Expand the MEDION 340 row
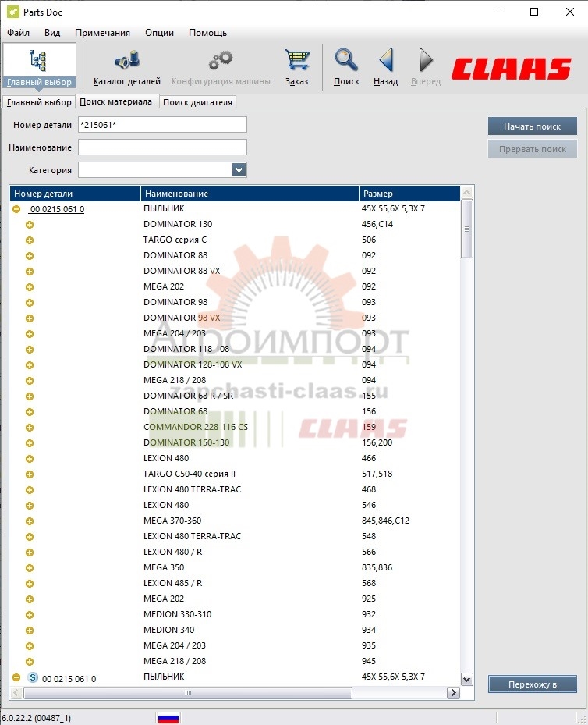The image size is (588, 725). pos(30,631)
